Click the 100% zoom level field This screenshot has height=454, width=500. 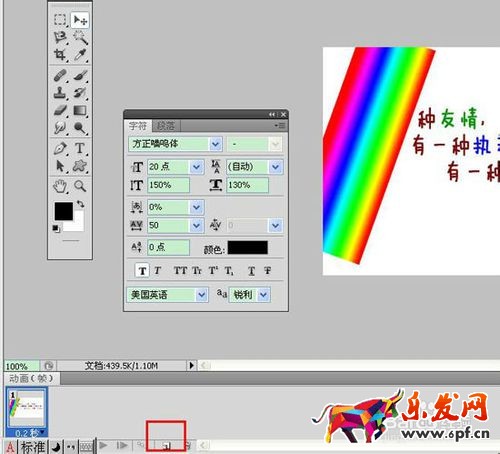[21, 366]
